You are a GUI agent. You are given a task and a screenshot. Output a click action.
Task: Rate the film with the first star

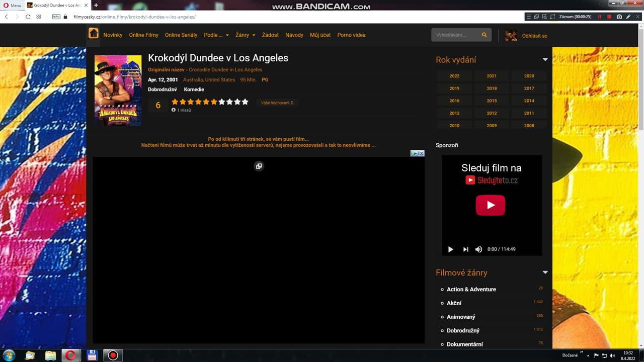pos(175,102)
